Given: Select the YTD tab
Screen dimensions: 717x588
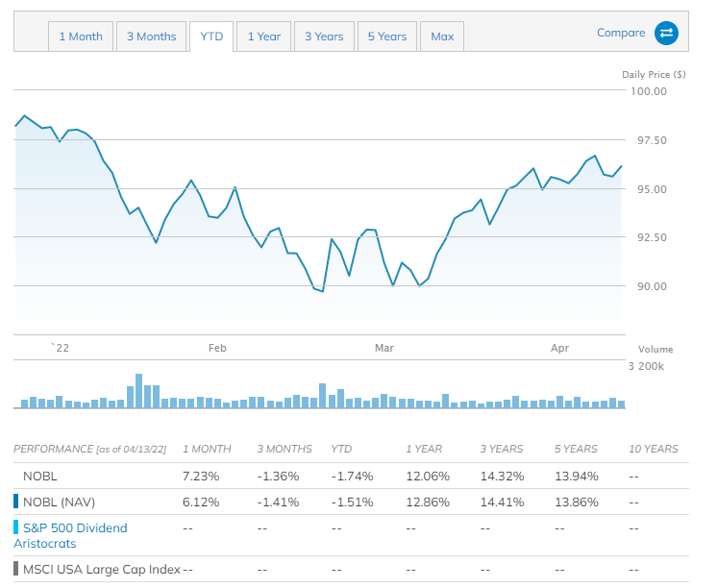Looking at the screenshot, I should coord(211,37).
